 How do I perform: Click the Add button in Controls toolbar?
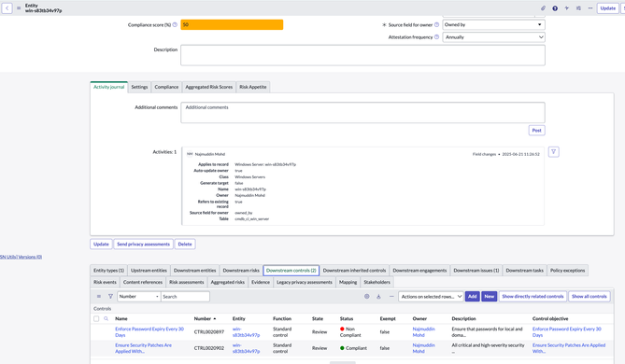(473, 296)
